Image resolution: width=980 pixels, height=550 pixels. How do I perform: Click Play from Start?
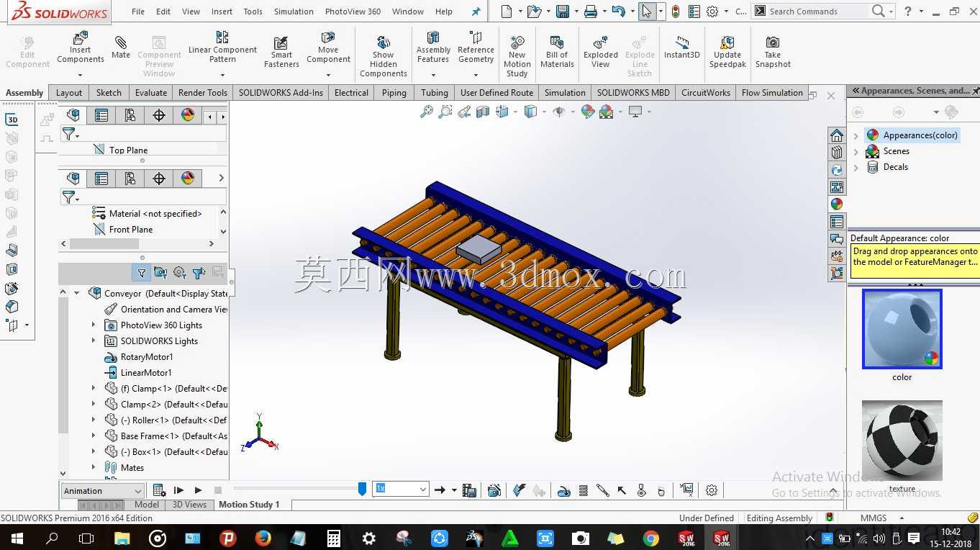tap(179, 490)
